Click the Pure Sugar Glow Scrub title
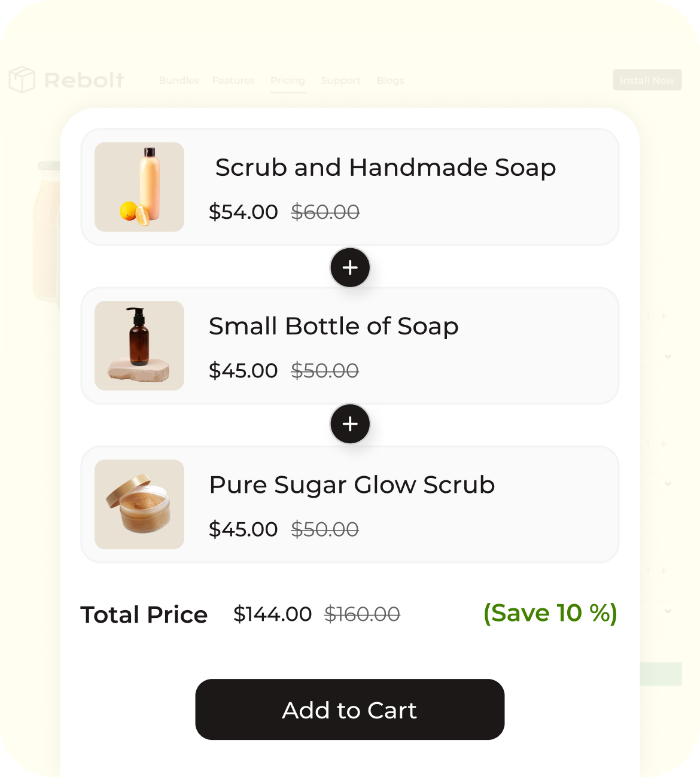This screenshot has width=700, height=777. pyautogui.click(x=352, y=485)
